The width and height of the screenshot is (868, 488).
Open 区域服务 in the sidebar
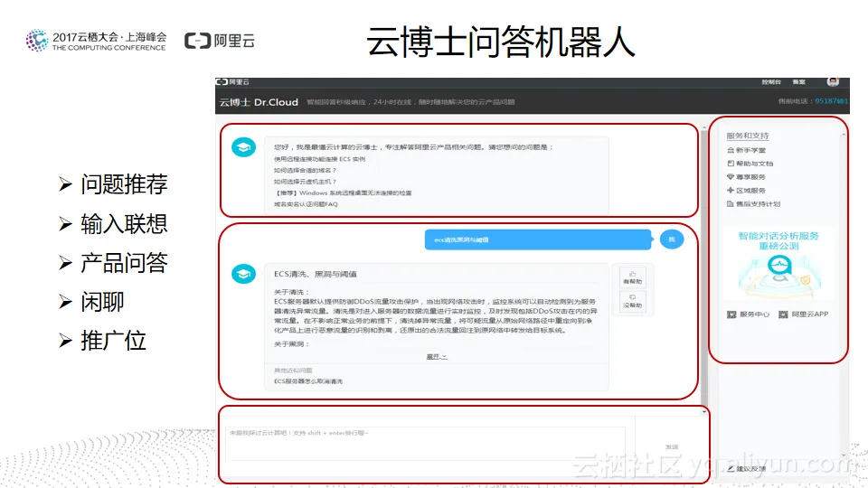click(750, 191)
